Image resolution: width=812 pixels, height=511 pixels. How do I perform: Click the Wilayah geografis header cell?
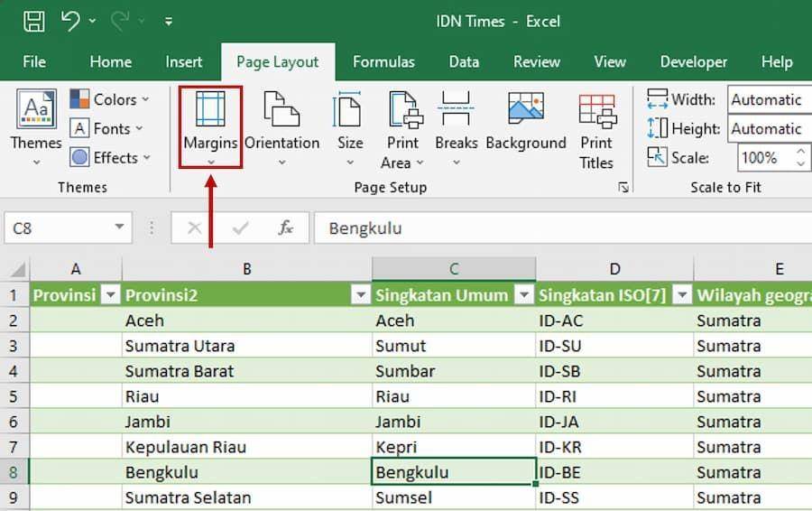(753, 295)
